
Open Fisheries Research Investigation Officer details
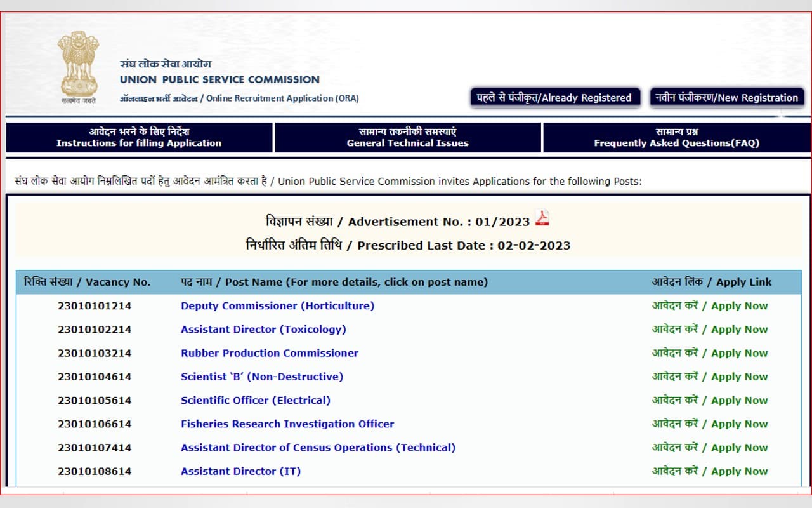(287, 424)
